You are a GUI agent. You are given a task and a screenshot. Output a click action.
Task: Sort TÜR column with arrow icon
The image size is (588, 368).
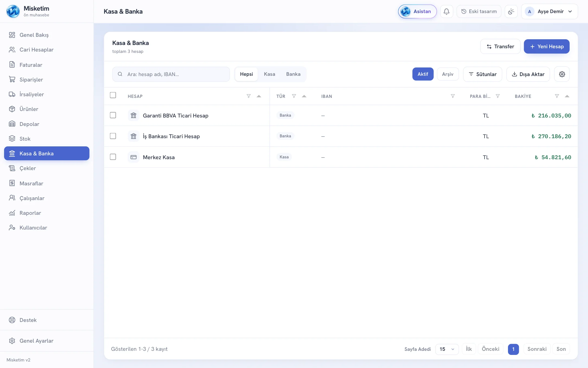tap(304, 96)
